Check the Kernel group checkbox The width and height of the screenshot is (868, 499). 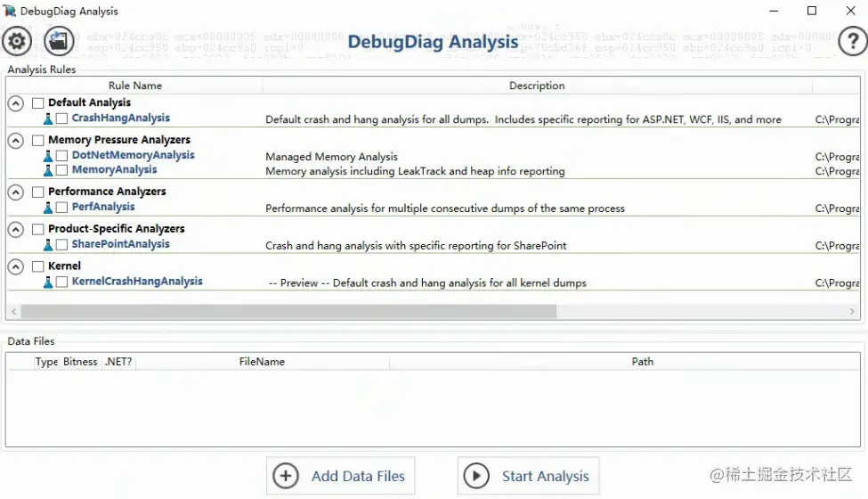click(37, 266)
